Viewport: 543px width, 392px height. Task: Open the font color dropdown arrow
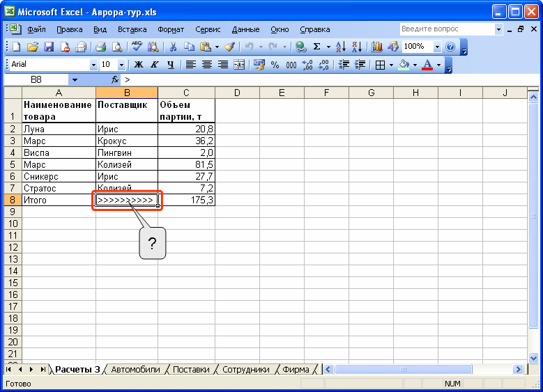[x=438, y=65]
